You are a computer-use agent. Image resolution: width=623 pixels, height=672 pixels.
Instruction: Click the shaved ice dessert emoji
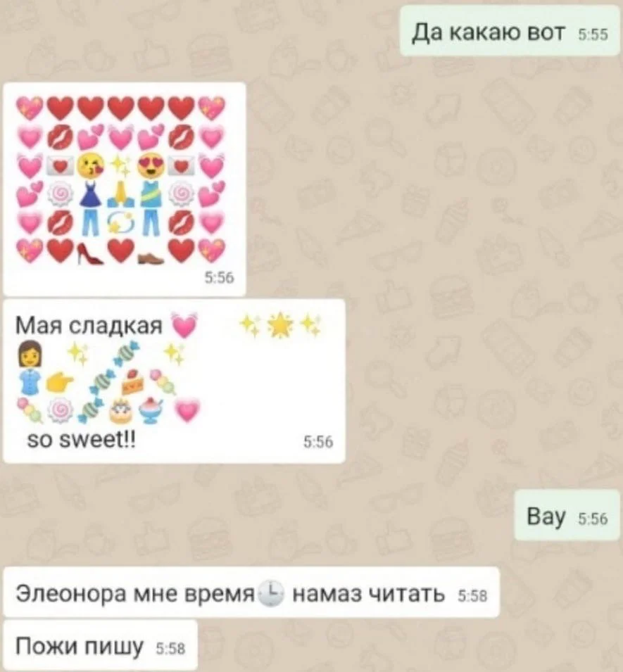click(x=151, y=410)
